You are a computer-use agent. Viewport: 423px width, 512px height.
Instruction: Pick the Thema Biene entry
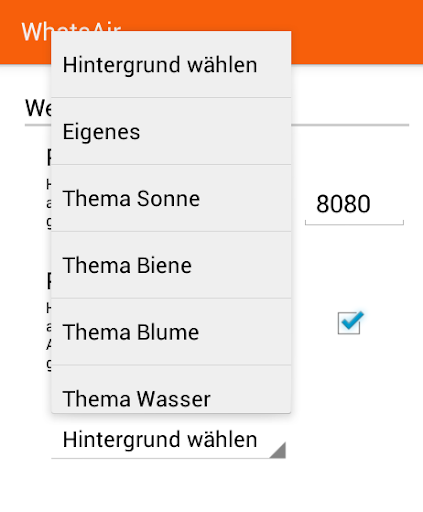click(171, 265)
